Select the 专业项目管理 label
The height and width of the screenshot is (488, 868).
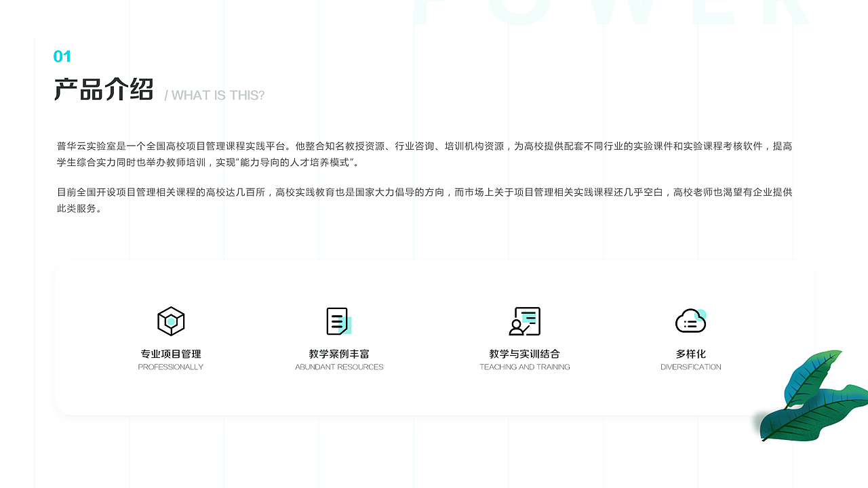pos(171,354)
